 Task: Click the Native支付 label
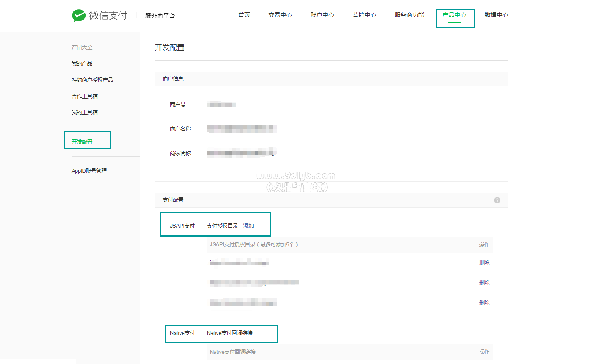pyautogui.click(x=182, y=333)
